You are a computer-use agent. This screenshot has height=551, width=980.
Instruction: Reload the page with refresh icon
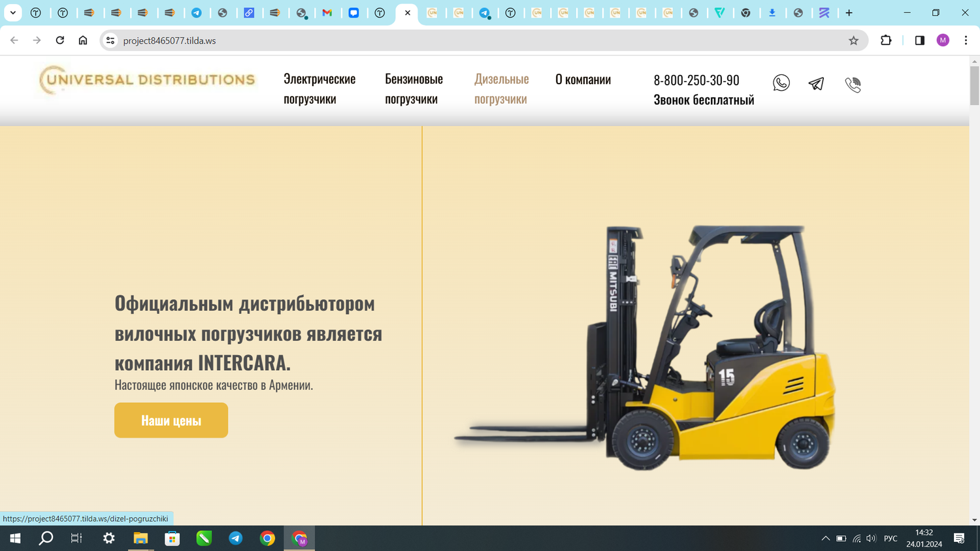(60, 40)
